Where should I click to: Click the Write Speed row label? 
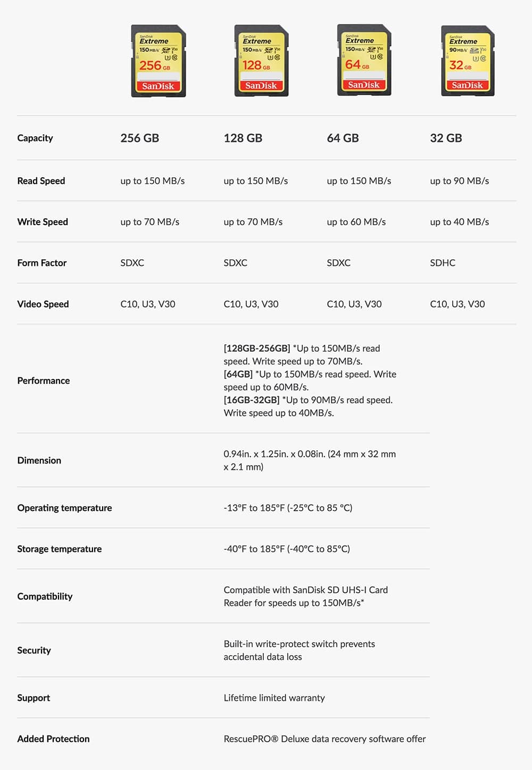click(43, 222)
